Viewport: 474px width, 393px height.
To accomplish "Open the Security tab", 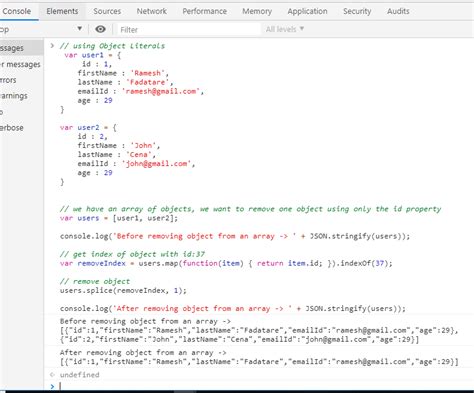I will point(357,11).
